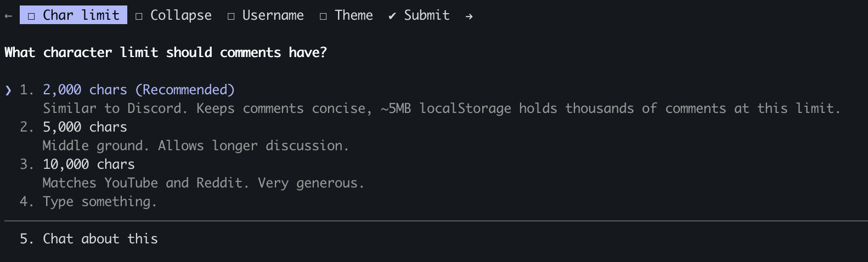868x262 pixels.
Task: Open the Submit tab
Action: click(426, 15)
